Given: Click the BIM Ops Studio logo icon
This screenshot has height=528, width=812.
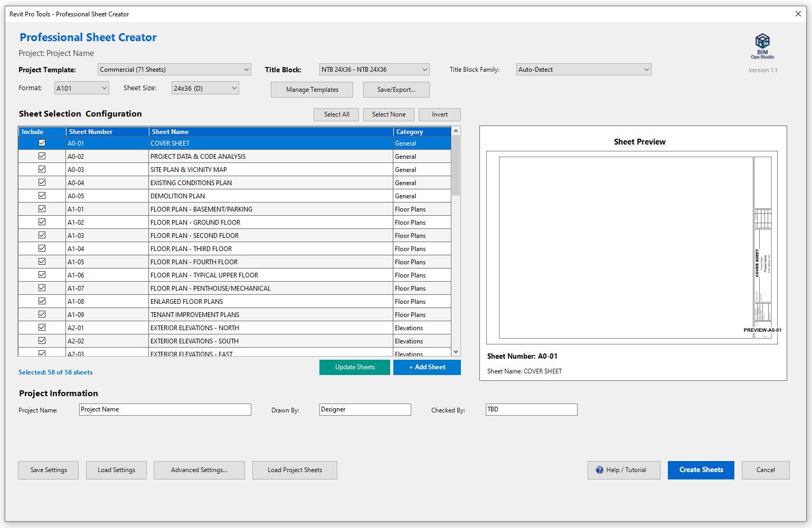Looking at the screenshot, I should (x=762, y=42).
